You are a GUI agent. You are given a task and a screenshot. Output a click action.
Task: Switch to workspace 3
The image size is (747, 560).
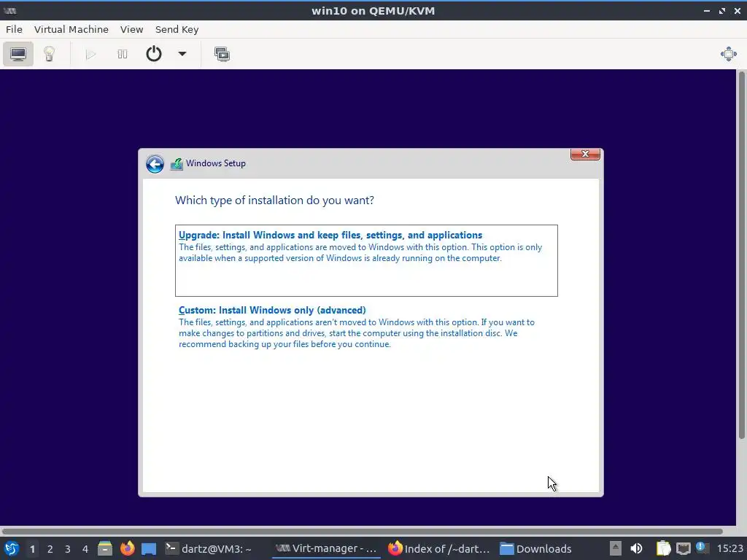(68, 549)
